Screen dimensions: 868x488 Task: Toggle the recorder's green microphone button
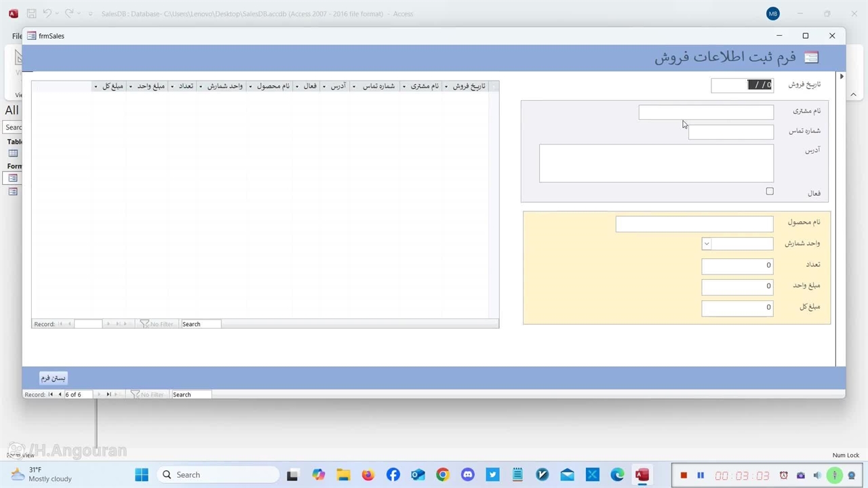(x=835, y=475)
